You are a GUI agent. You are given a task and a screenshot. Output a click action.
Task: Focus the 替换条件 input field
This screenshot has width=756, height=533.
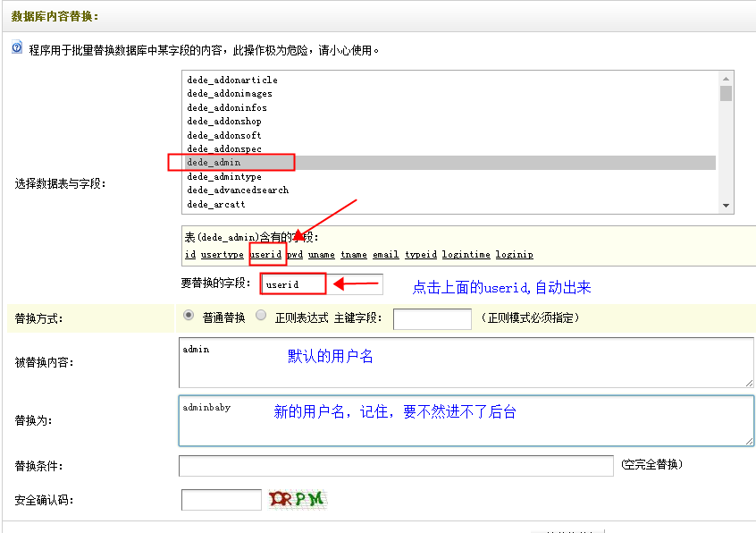click(396, 465)
